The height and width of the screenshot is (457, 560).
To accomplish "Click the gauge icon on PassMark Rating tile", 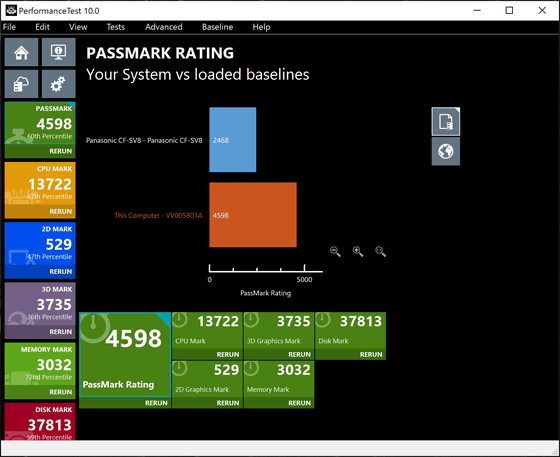I will coord(94,327).
